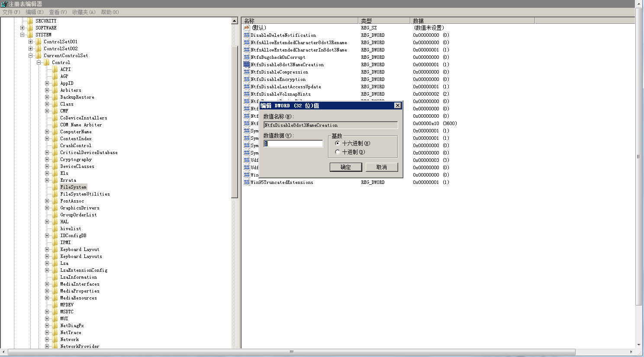
Task: Expand the AppID key
Action: tap(47, 83)
